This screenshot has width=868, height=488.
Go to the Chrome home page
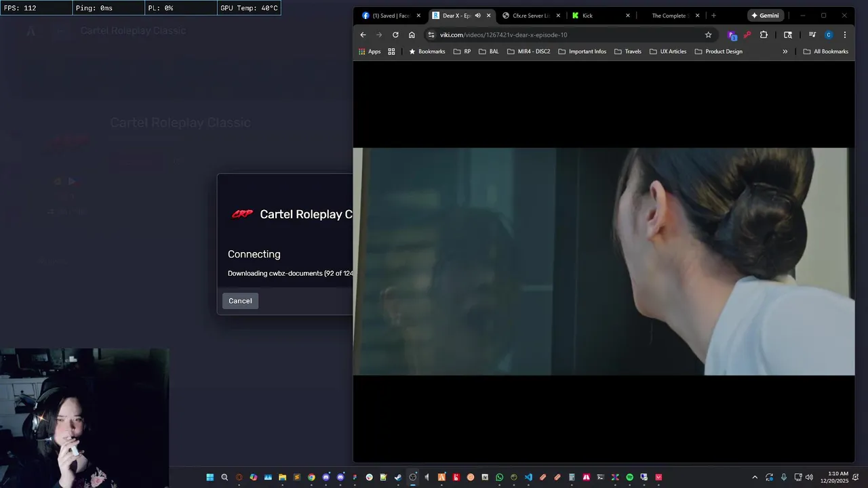point(412,35)
